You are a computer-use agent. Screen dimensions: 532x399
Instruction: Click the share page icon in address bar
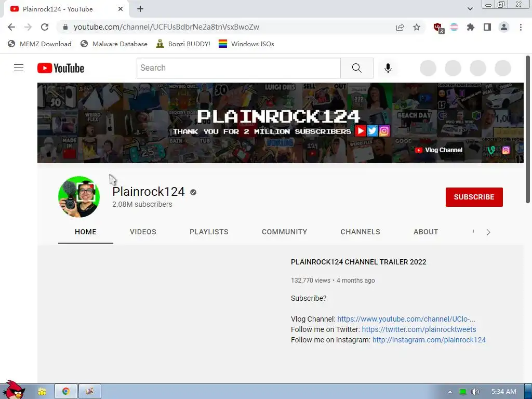[x=400, y=27]
